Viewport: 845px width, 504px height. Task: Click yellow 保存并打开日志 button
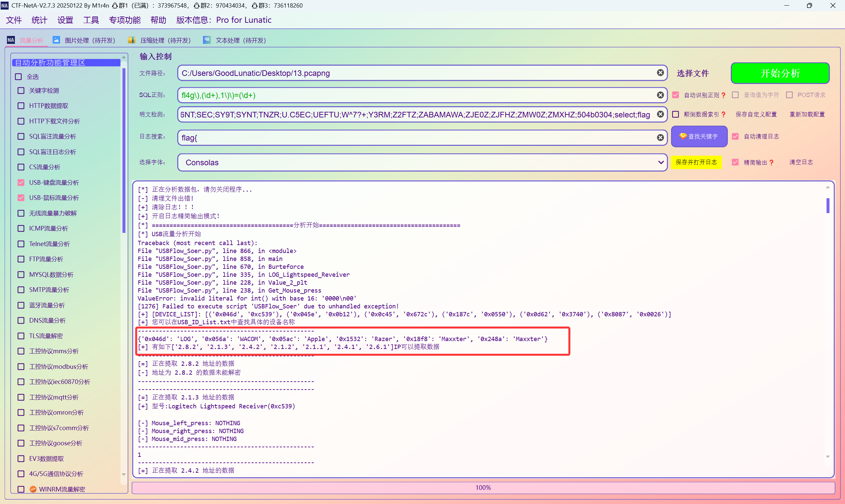[x=696, y=162]
